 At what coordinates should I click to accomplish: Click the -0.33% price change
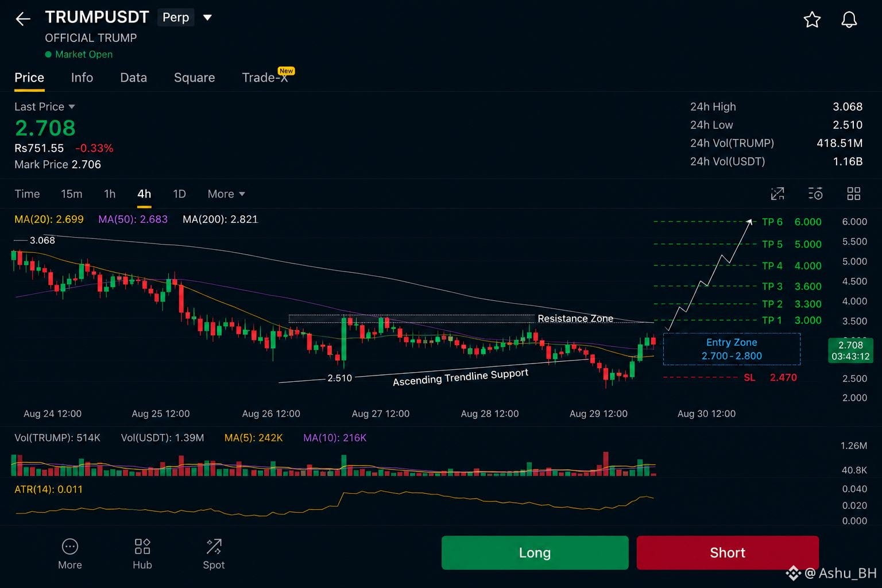[94, 148]
